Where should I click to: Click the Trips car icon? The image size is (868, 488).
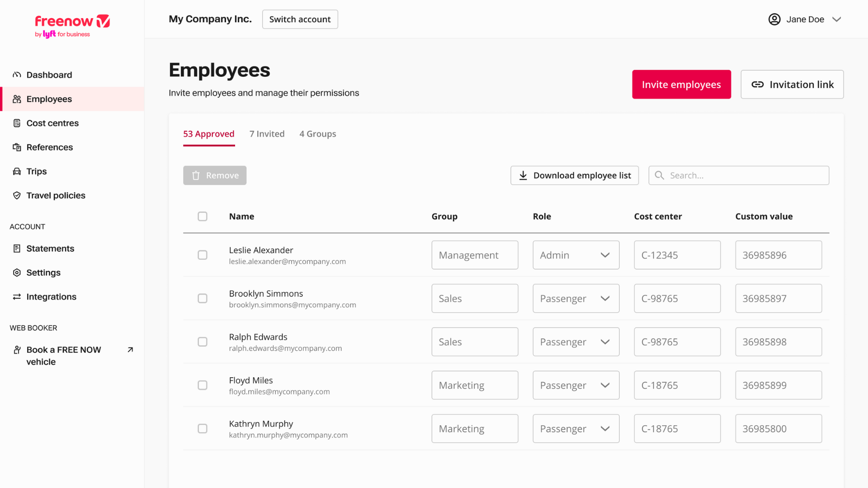point(17,171)
